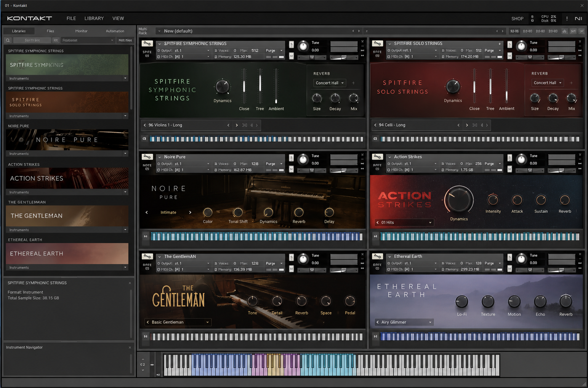Mute the Noire Pure instrument
Image resolution: width=588 pixels, height=388 pixels.
pyautogui.click(x=292, y=169)
